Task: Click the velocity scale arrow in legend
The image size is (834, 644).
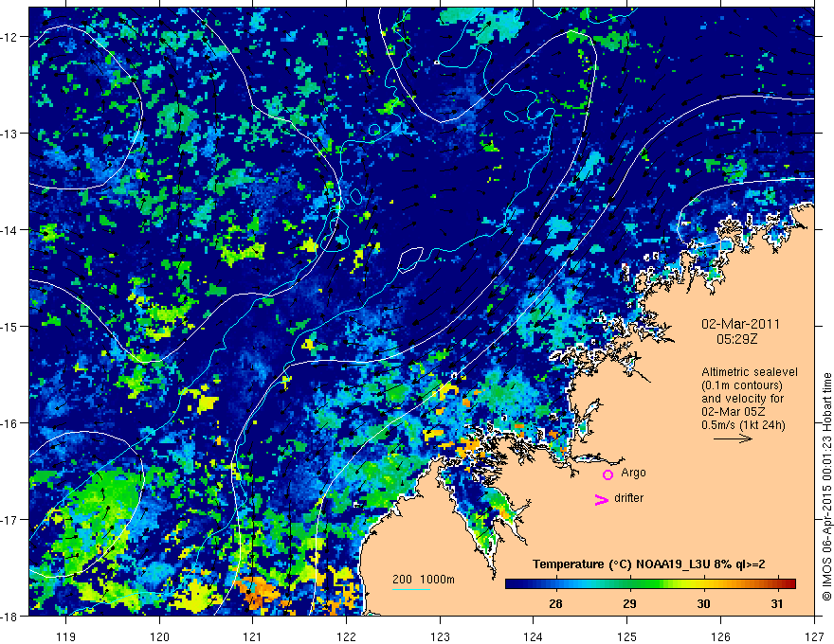Action: coord(733,438)
